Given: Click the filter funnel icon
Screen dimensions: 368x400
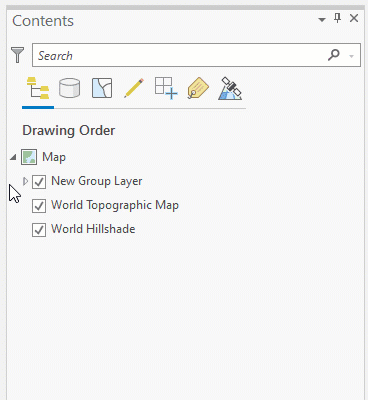Looking at the screenshot, I should pos(17,55).
